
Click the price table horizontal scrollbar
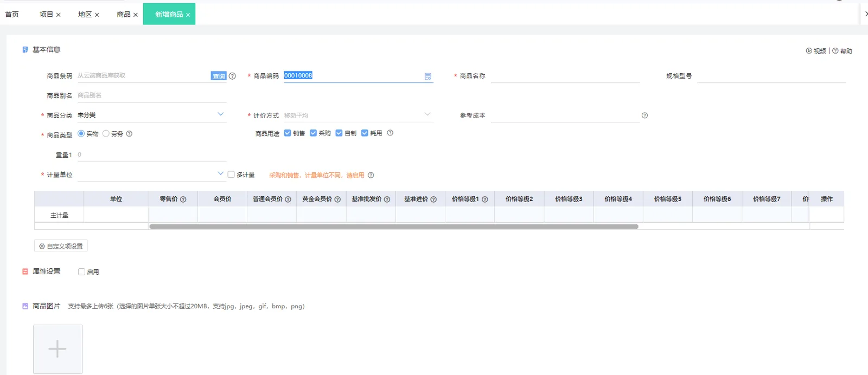tap(393, 227)
